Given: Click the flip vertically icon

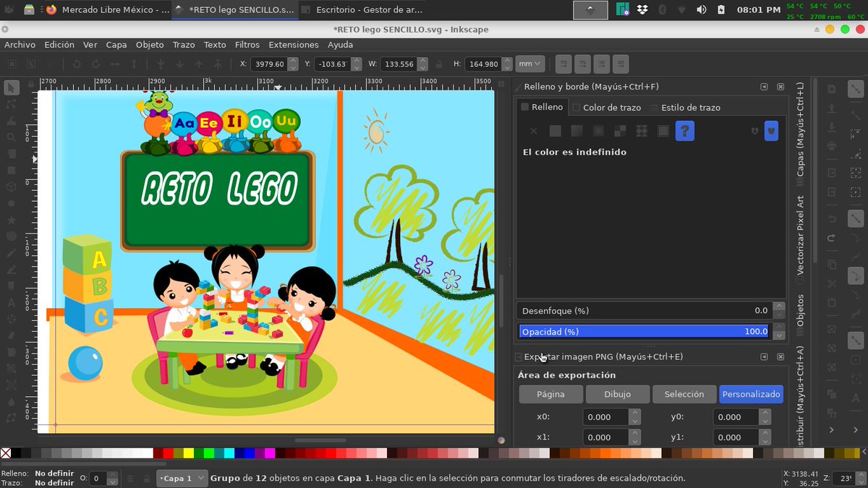Looking at the screenshot, I should 134,64.
